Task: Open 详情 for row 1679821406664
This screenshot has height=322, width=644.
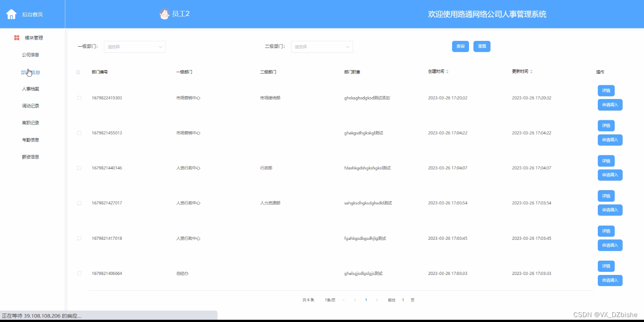Action: pos(606,266)
